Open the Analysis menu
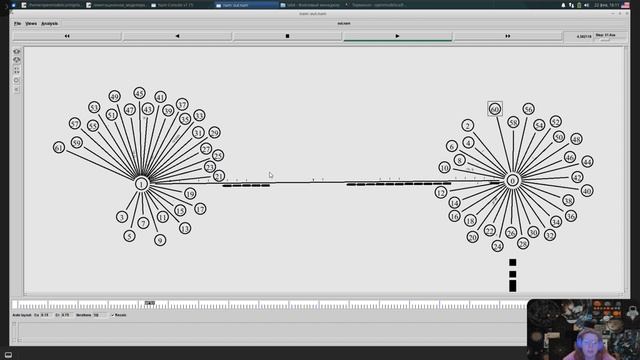This screenshot has width=640, height=360. (x=49, y=24)
